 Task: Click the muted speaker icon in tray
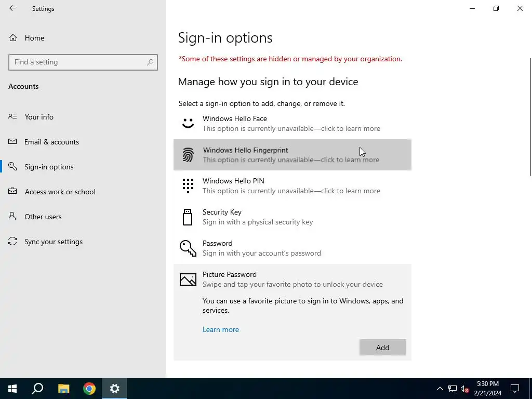pos(465,389)
